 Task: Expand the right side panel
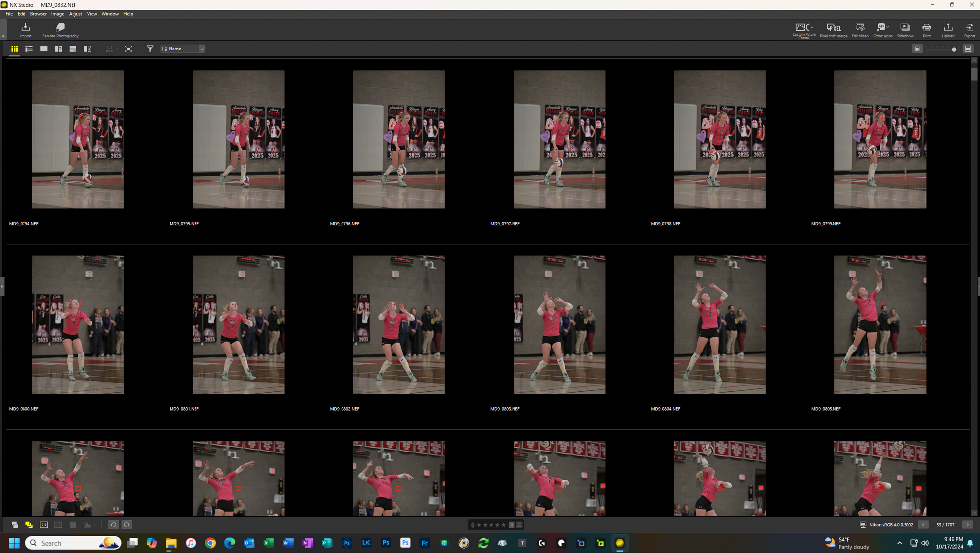(978, 286)
